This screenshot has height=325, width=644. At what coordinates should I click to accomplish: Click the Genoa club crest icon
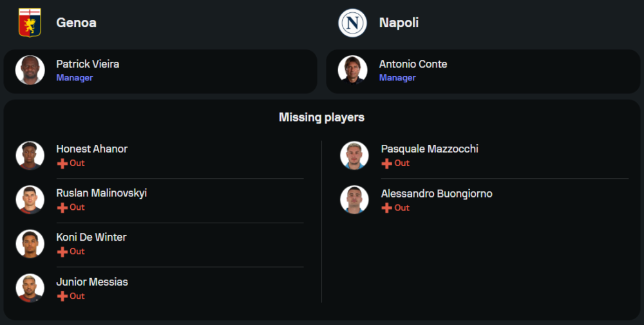[30, 23]
